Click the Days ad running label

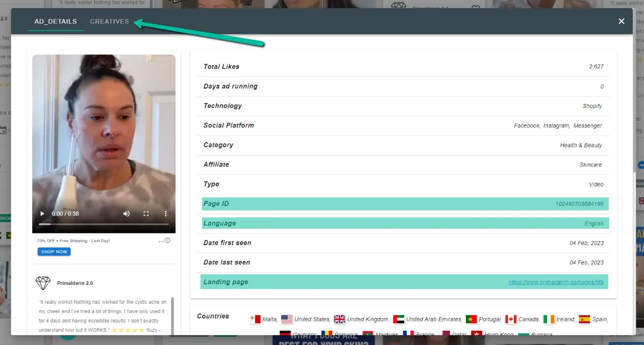pyautogui.click(x=231, y=86)
